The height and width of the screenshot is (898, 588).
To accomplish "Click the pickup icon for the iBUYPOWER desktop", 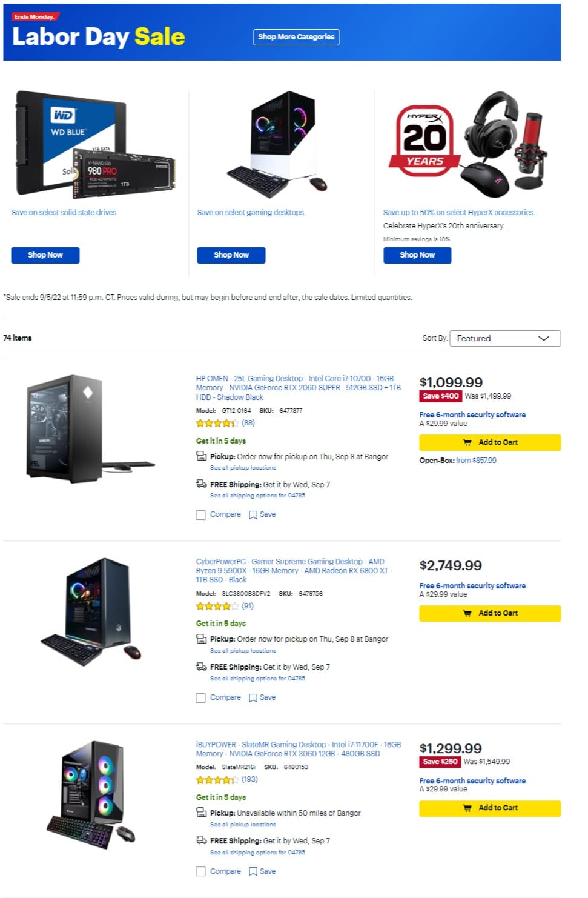I will pos(200,811).
